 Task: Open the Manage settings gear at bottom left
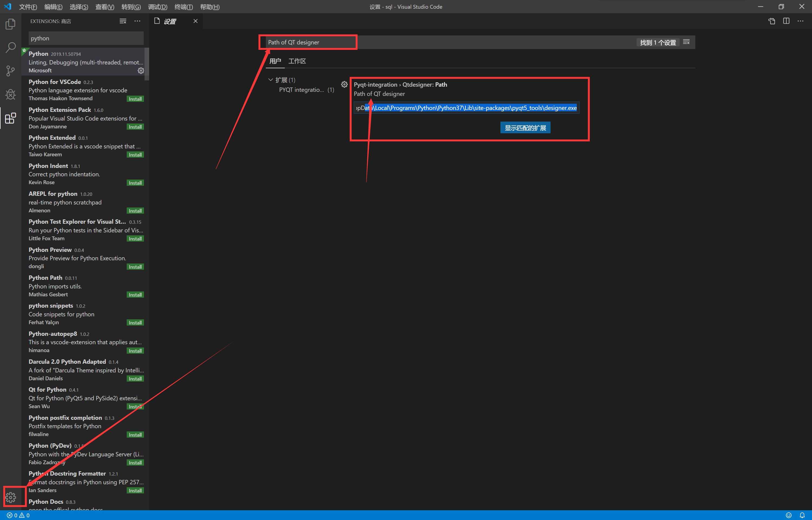pos(11,497)
